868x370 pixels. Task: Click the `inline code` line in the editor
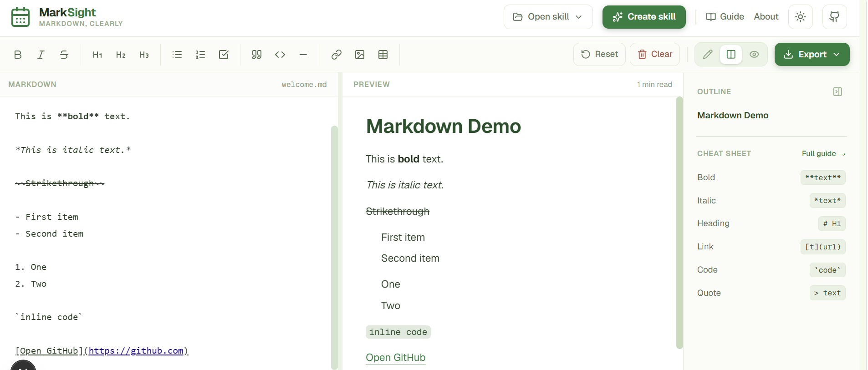[49, 317]
